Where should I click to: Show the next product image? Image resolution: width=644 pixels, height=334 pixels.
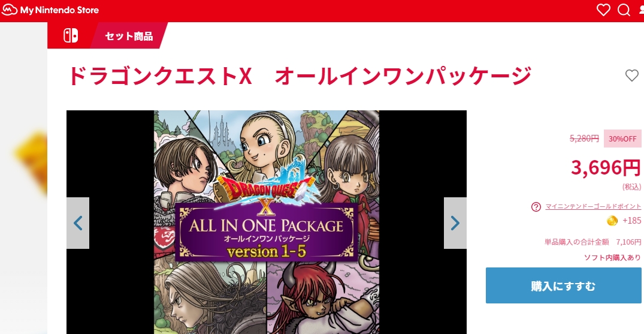[x=455, y=223]
